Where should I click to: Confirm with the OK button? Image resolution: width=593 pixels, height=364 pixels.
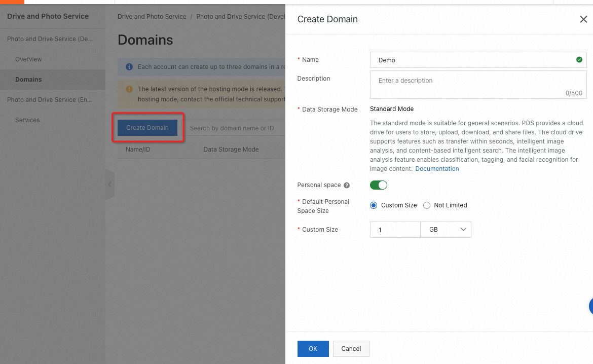[x=313, y=349]
